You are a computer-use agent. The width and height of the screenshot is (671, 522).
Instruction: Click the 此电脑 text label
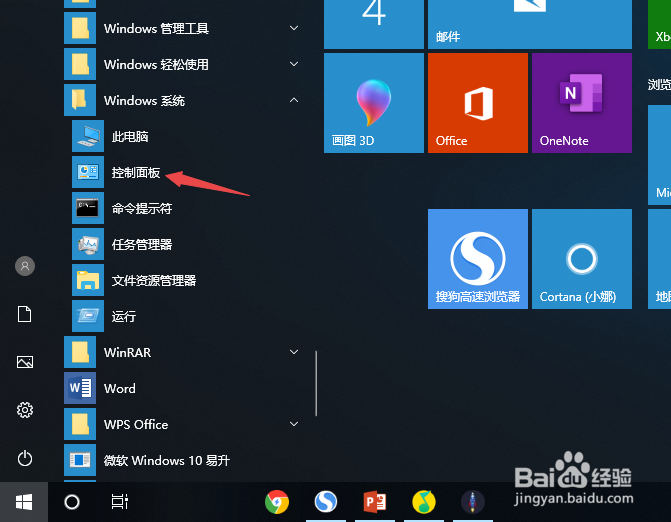[130, 136]
